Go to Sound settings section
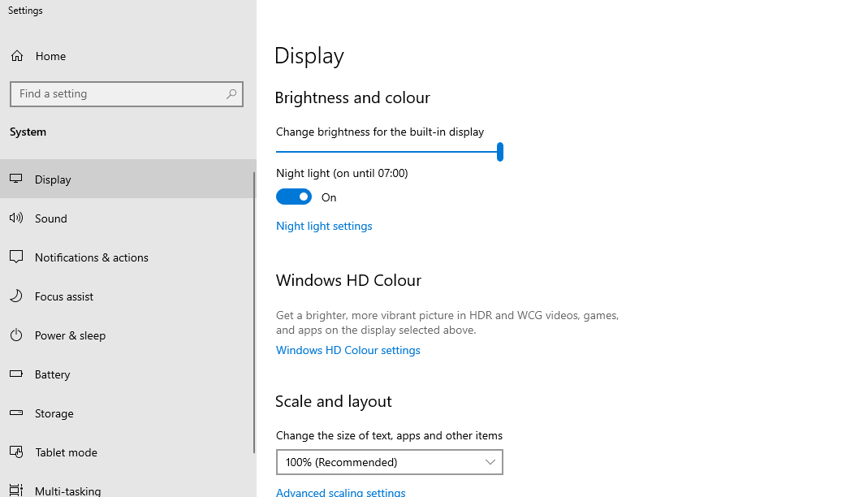 (51, 218)
